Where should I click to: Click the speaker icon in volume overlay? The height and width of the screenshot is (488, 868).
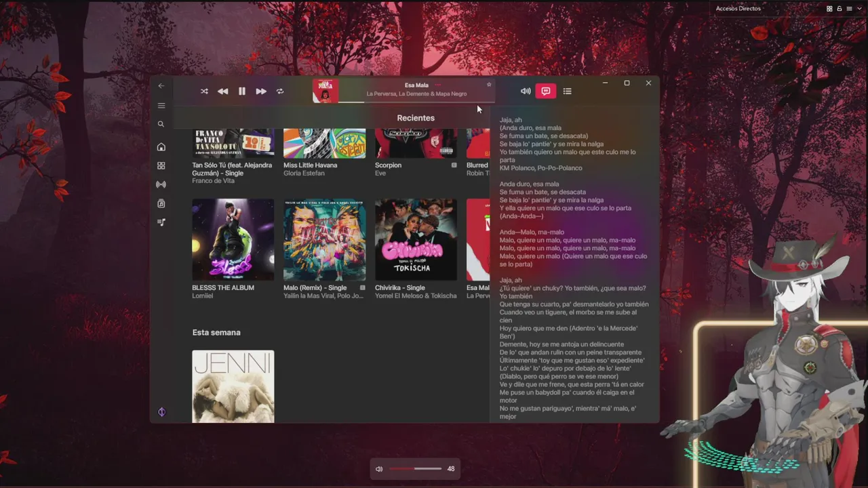click(x=379, y=469)
